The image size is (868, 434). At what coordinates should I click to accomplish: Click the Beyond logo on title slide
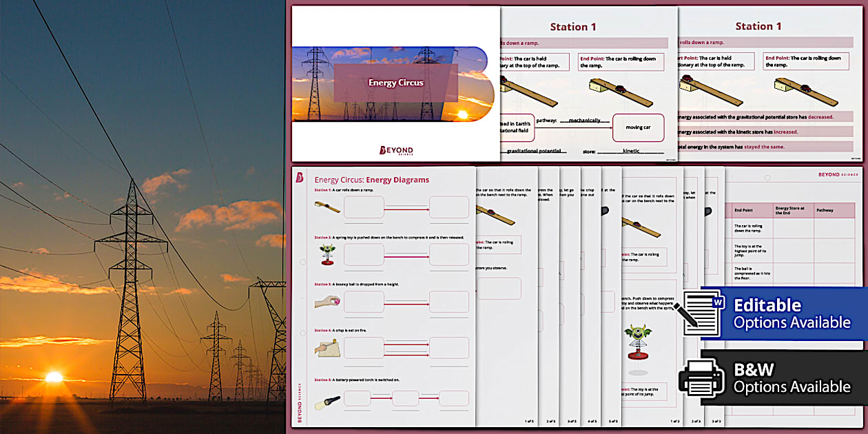(x=396, y=150)
